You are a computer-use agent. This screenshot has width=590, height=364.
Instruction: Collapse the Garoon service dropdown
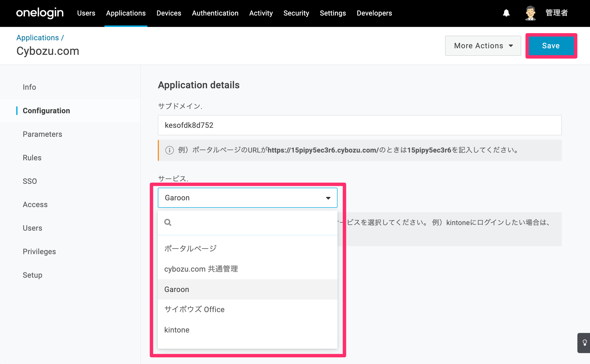[247, 198]
